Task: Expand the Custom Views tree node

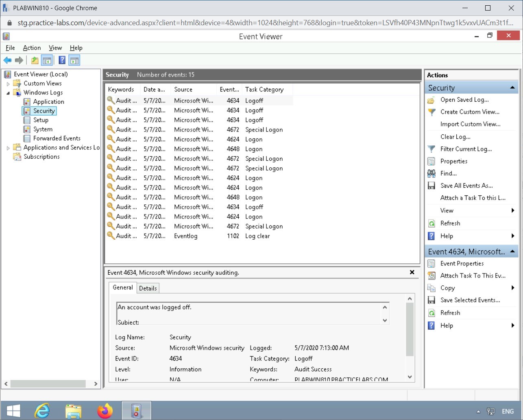Action: click(8, 83)
